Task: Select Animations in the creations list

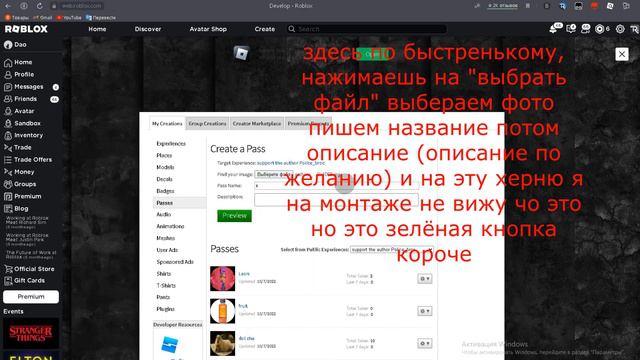Action: tap(170, 226)
